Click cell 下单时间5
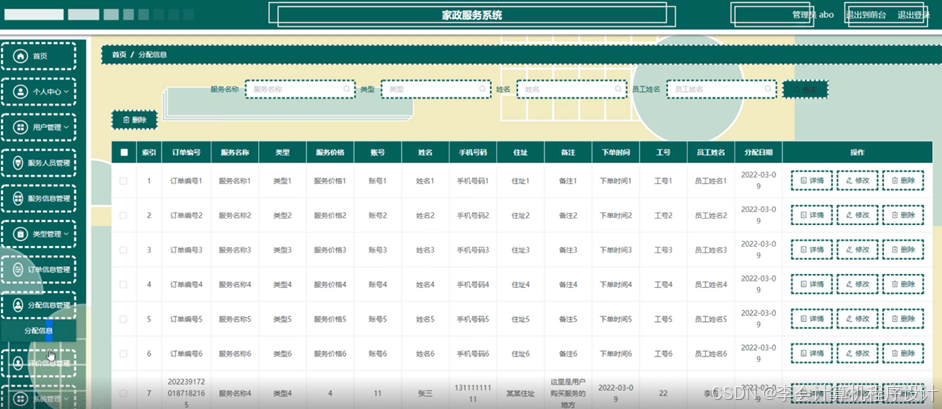 pos(615,319)
